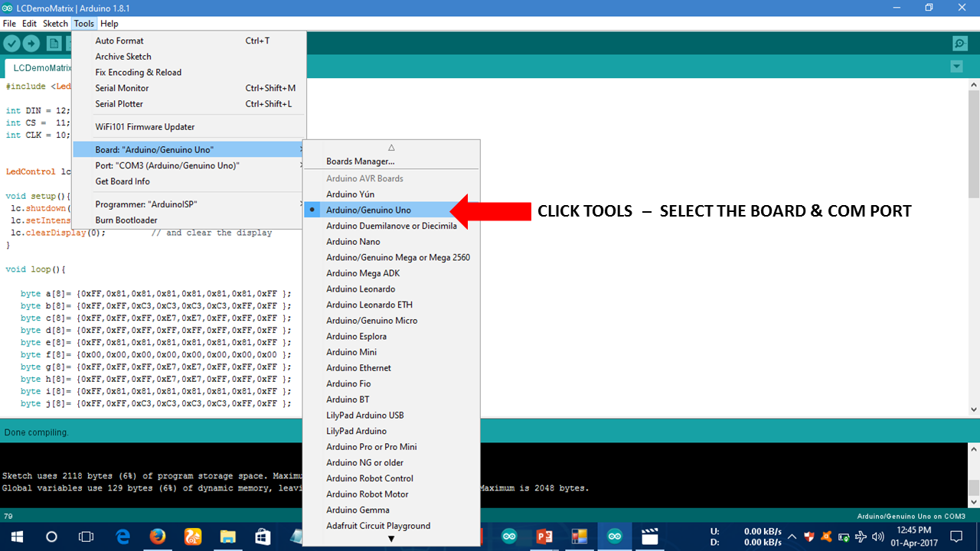This screenshot has width=980, height=551.
Task: Expand the Board submenu entry
Action: coord(189,150)
